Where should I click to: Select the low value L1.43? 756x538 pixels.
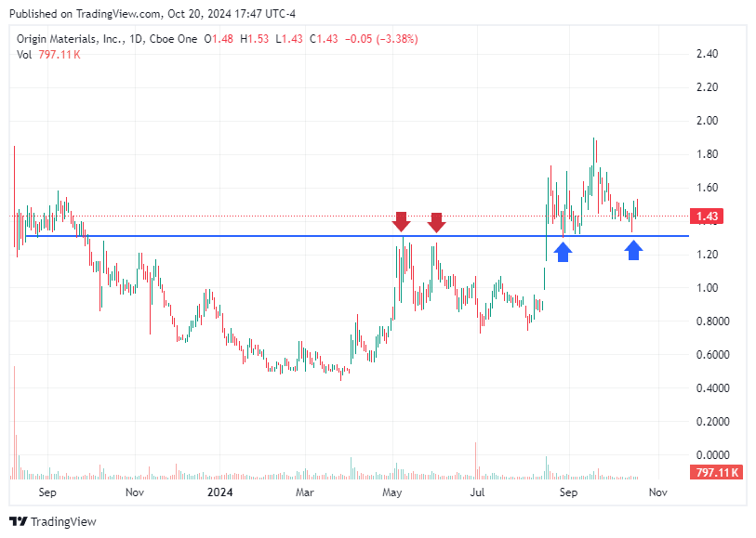click(289, 39)
